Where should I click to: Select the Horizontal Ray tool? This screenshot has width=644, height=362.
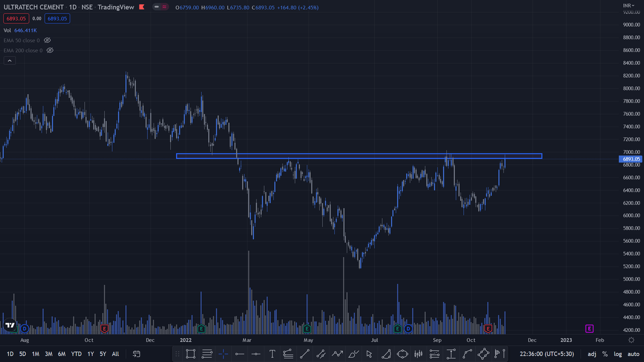click(x=240, y=353)
